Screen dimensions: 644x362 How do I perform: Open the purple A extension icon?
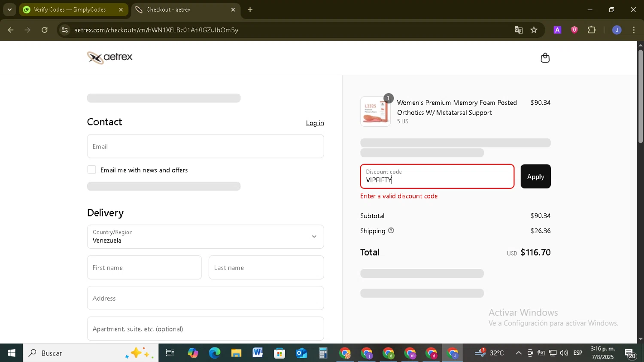pyautogui.click(x=557, y=30)
